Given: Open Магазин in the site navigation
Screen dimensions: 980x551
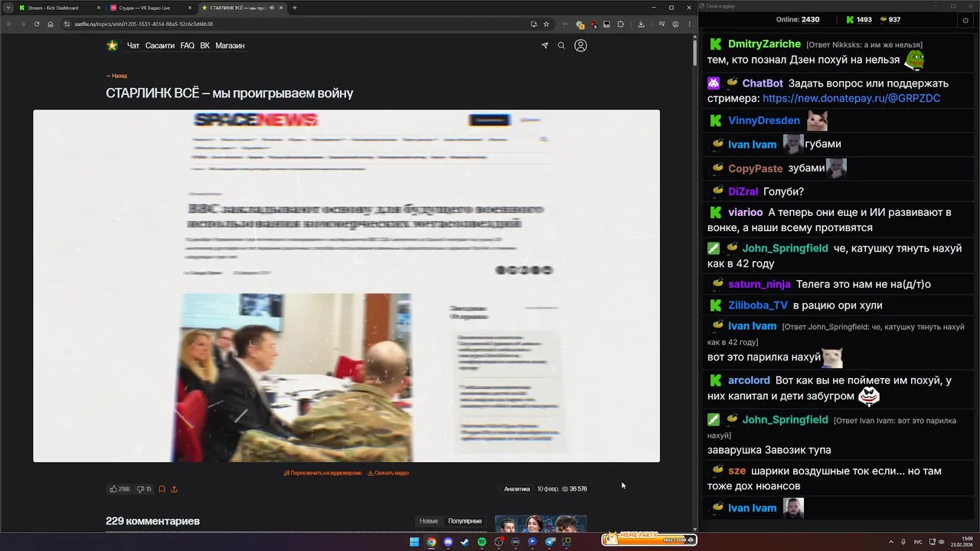Looking at the screenshot, I should 230,46.
